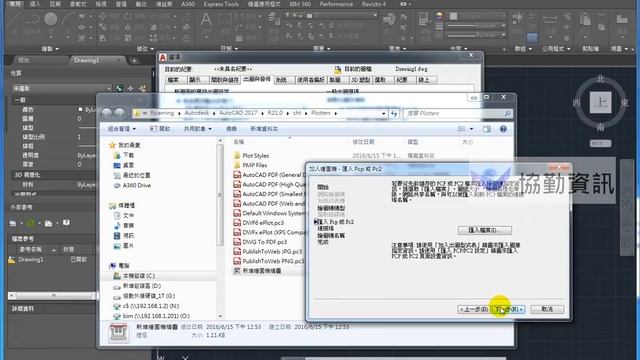The image size is (640, 360).
Task: Click the ViewCube top (上) face
Action: tap(600, 102)
